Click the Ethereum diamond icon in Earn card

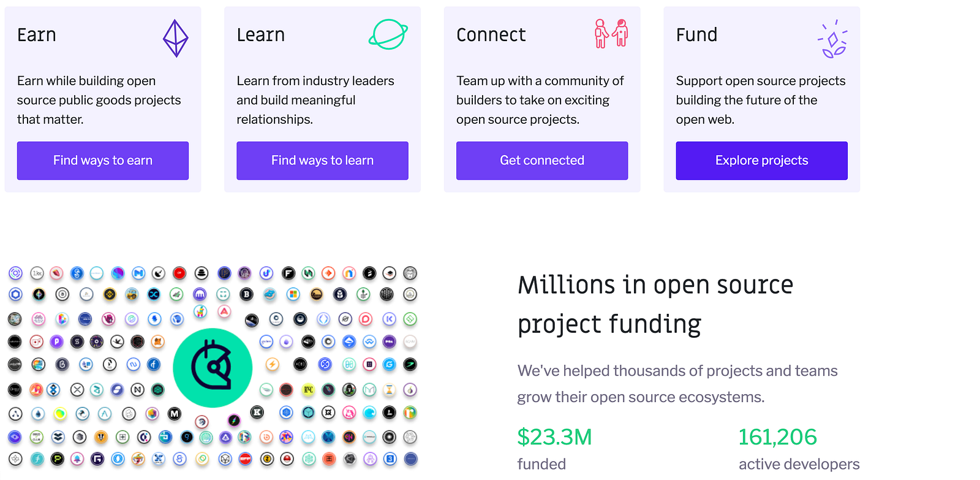175,38
